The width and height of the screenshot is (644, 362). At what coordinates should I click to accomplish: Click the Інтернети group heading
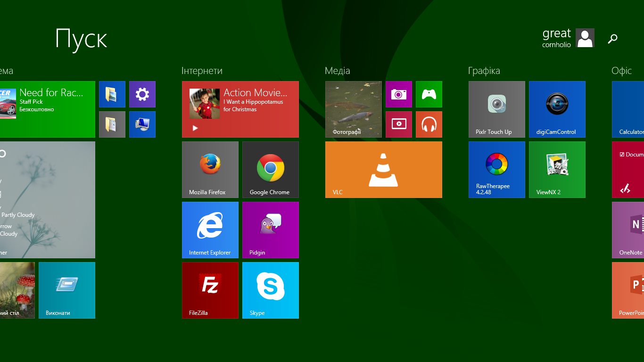coord(202,71)
